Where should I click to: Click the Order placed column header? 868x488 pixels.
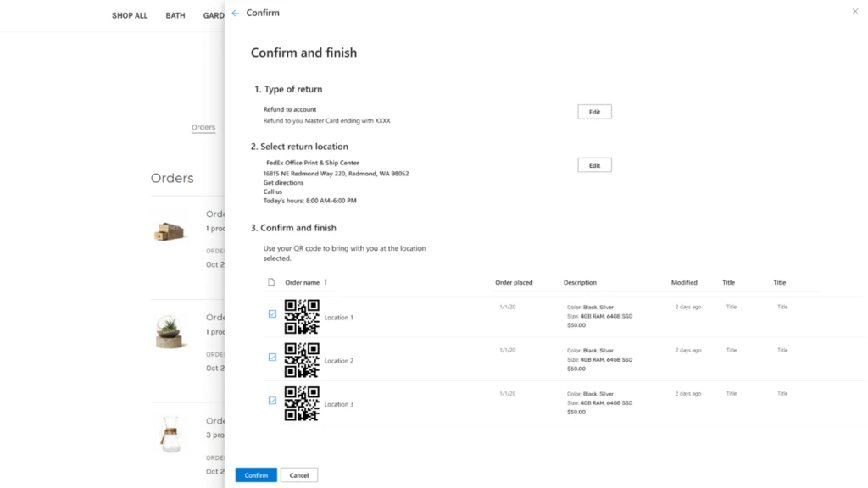point(511,282)
